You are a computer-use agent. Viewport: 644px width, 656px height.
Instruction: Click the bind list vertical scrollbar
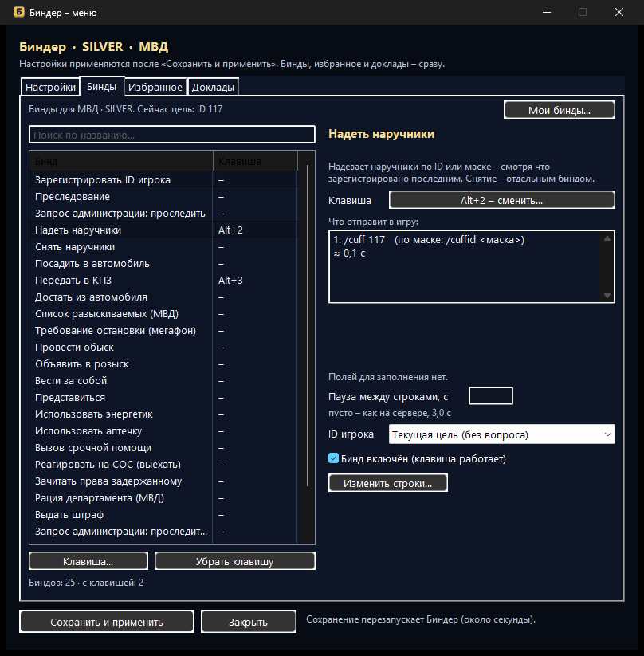pyautogui.click(x=308, y=325)
